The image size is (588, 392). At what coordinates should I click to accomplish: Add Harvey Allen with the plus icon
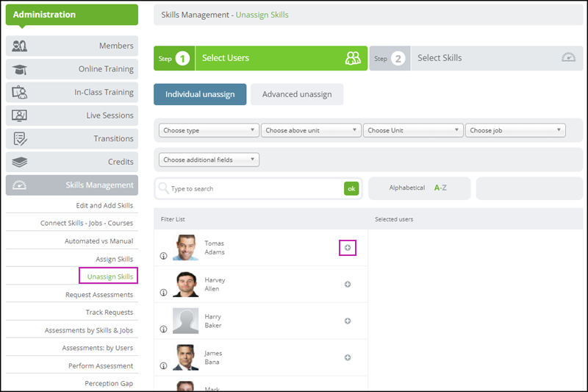click(348, 285)
